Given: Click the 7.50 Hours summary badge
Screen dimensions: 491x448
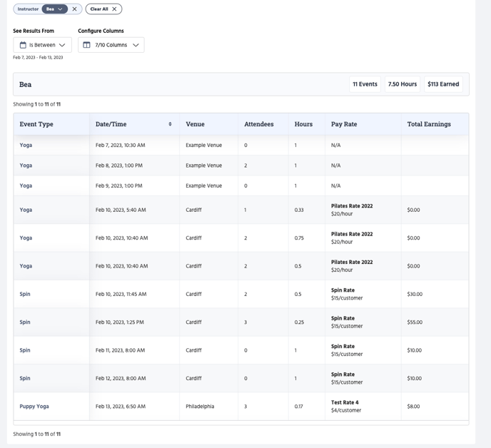Looking at the screenshot, I should (402, 84).
